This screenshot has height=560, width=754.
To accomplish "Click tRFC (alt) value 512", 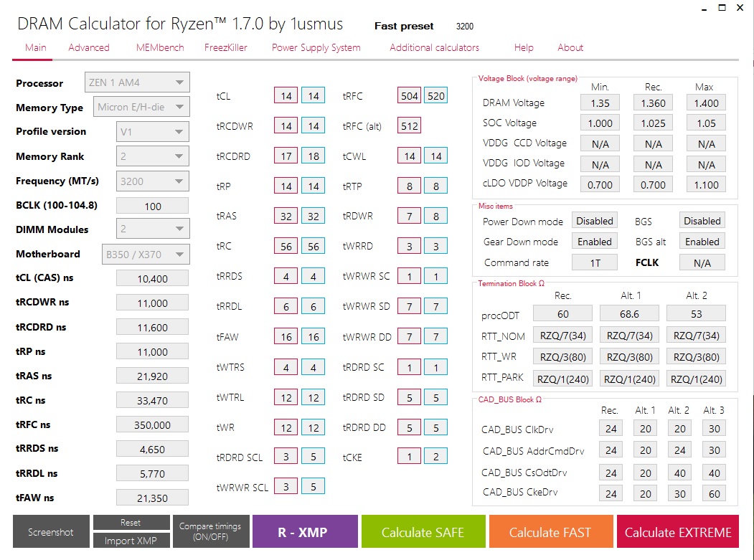I will click(x=409, y=126).
